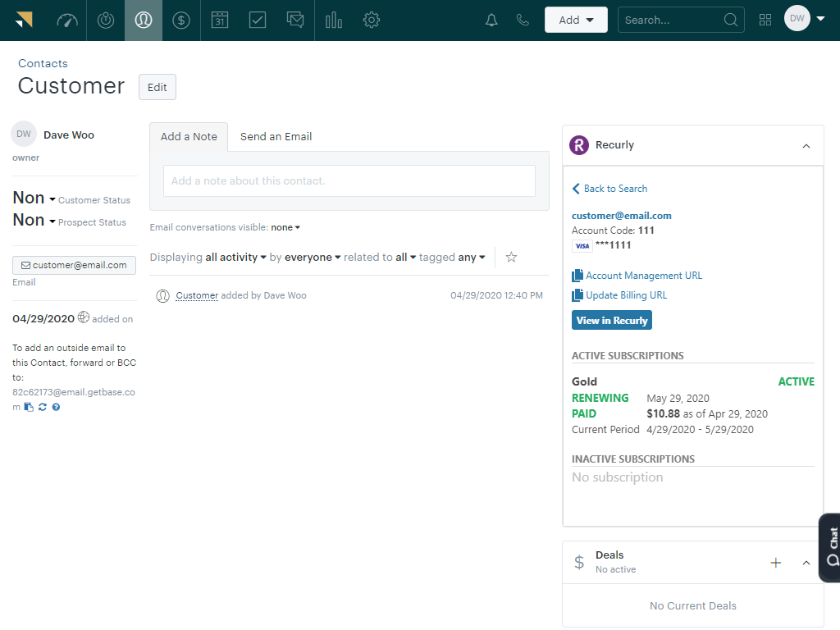Open the Reports bar chart icon
This screenshot has width=840, height=630.
(333, 21)
